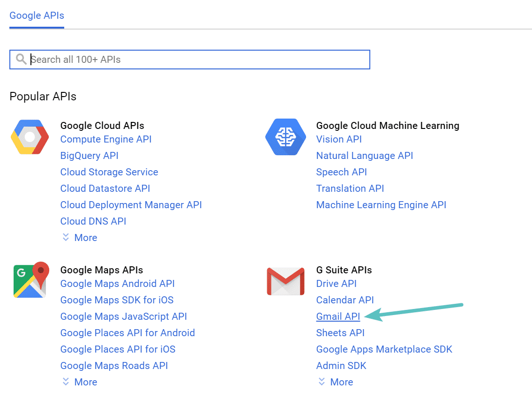Open the Calendar API

click(345, 300)
